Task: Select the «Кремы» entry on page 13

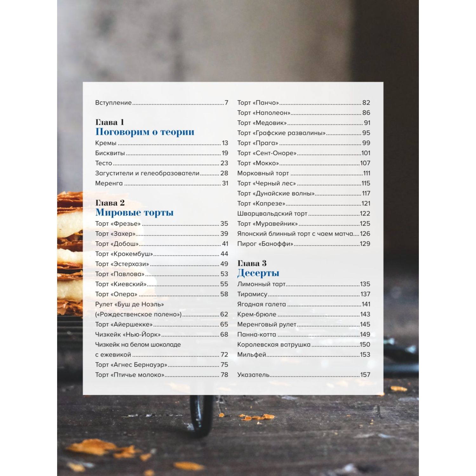Action: [162, 143]
